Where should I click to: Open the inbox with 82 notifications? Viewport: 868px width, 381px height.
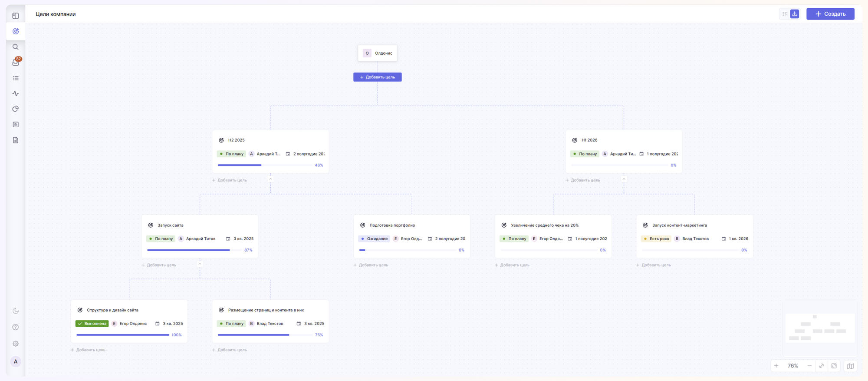(16, 63)
